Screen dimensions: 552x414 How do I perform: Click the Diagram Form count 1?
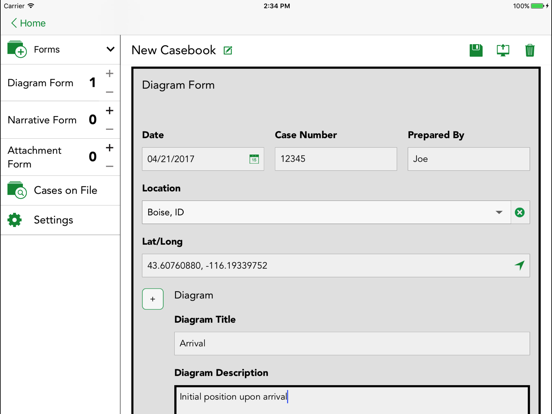(93, 83)
